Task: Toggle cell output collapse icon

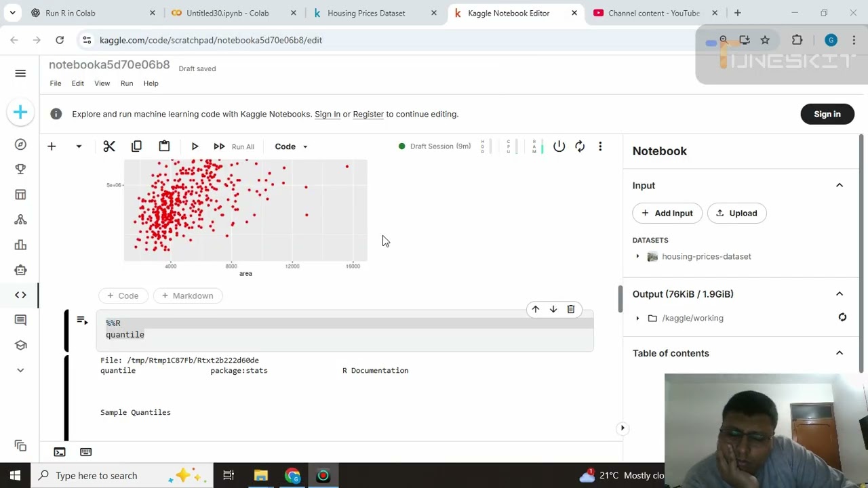Action: pos(82,321)
